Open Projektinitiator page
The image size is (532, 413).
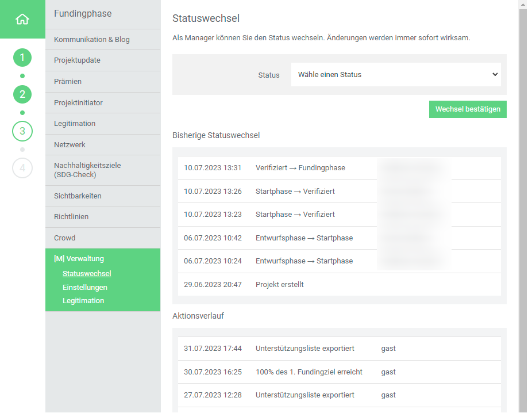point(79,102)
